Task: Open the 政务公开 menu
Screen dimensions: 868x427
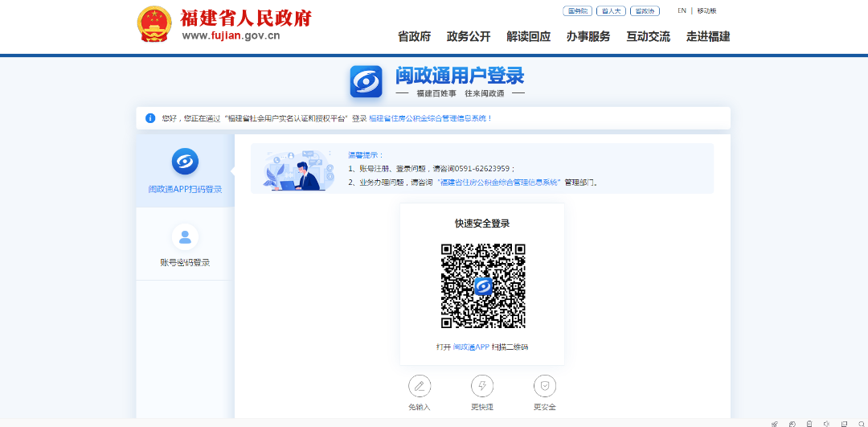Action: 469,36
